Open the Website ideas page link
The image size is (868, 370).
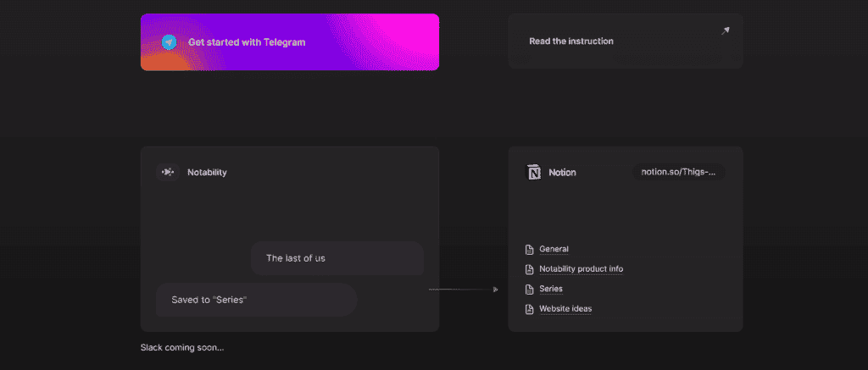pyautogui.click(x=565, y=309)
